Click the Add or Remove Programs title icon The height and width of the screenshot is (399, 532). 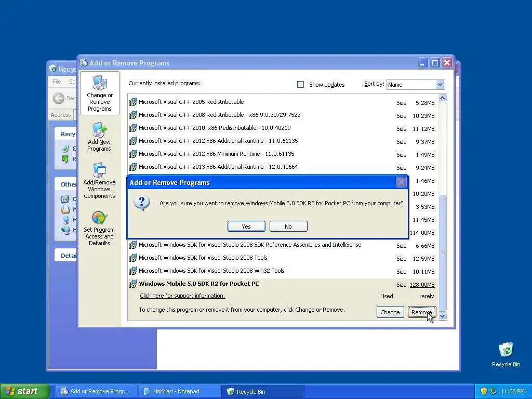point(84,62)
